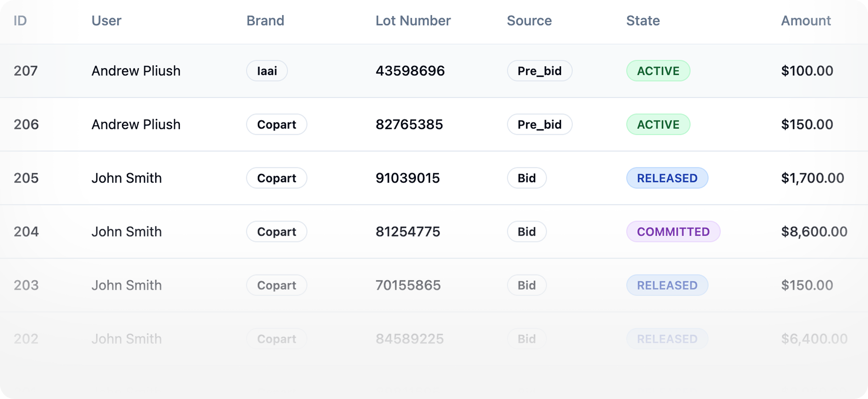Click the RELEASED badge on row 203
Screen dimensions: 868x399
(667, 285)
